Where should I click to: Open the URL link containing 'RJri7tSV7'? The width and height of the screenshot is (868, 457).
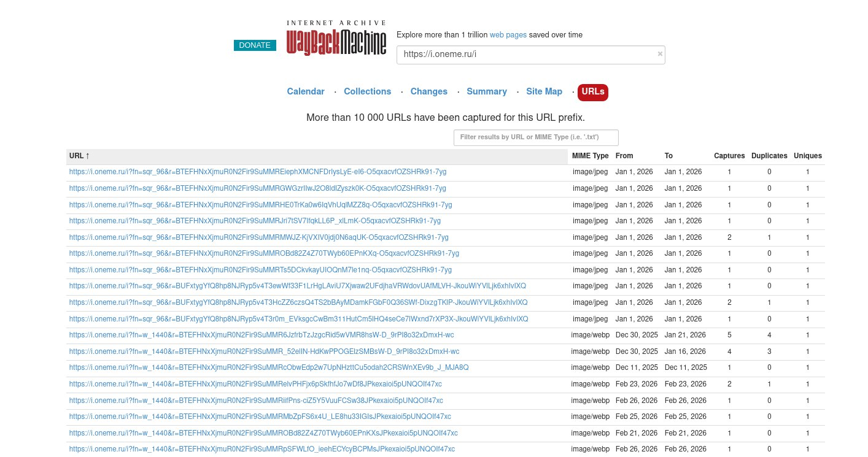pos(255,221)
